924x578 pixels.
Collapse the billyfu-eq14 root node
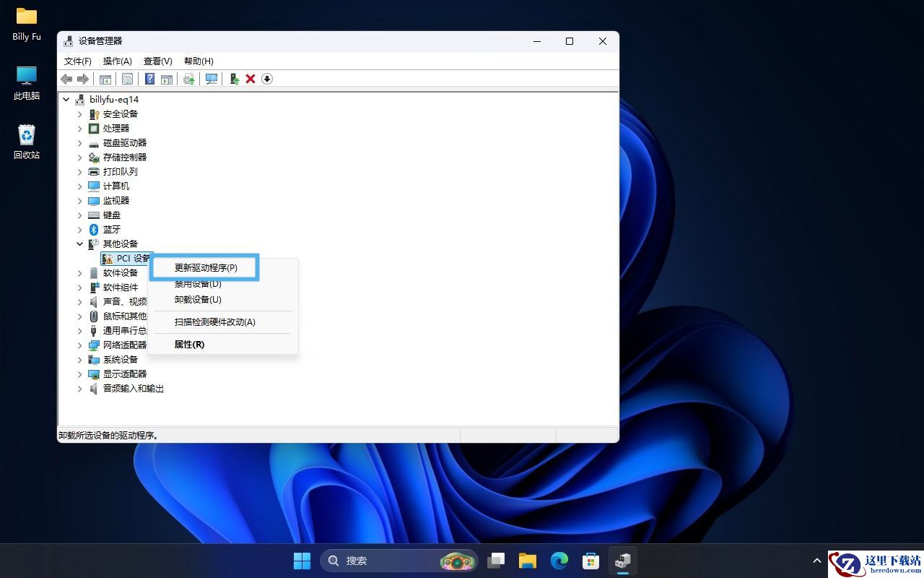67,100
